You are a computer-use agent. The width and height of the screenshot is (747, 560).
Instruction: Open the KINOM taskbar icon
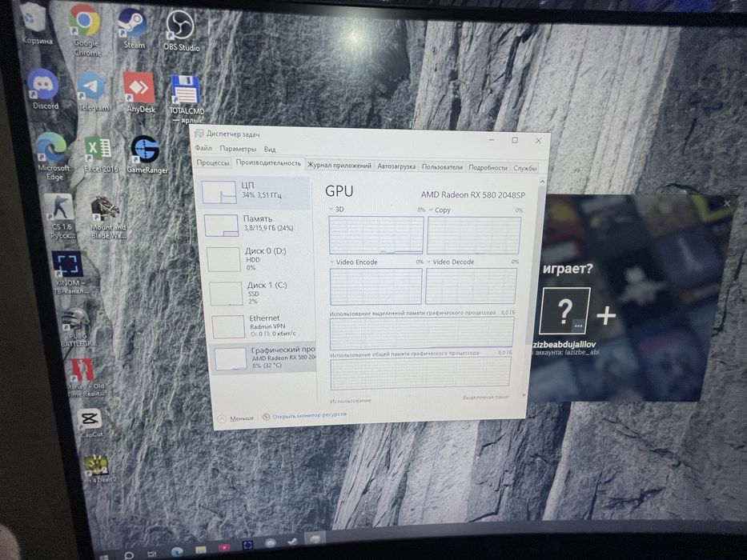tap(247, 546)
